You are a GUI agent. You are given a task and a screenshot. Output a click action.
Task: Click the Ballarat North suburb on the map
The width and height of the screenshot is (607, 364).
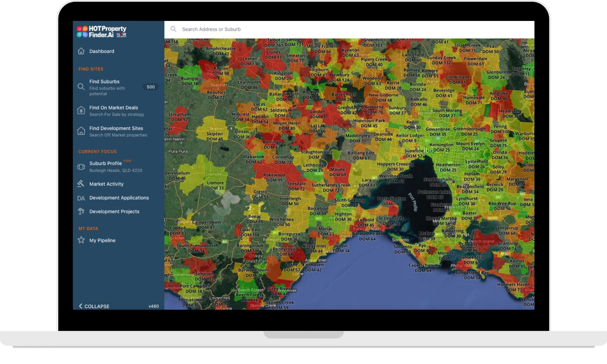point(284,96)
